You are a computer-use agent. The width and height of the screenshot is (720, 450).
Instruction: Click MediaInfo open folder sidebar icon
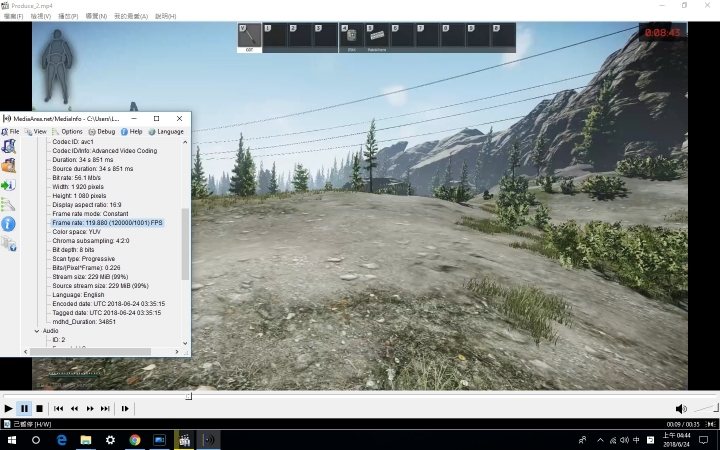point(9,165)
